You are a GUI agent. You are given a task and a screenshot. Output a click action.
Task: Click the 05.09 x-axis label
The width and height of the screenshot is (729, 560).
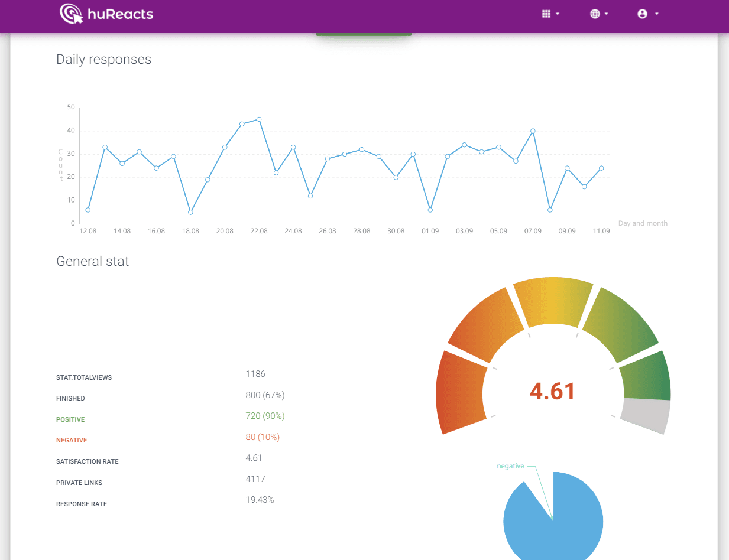[498, 231]
